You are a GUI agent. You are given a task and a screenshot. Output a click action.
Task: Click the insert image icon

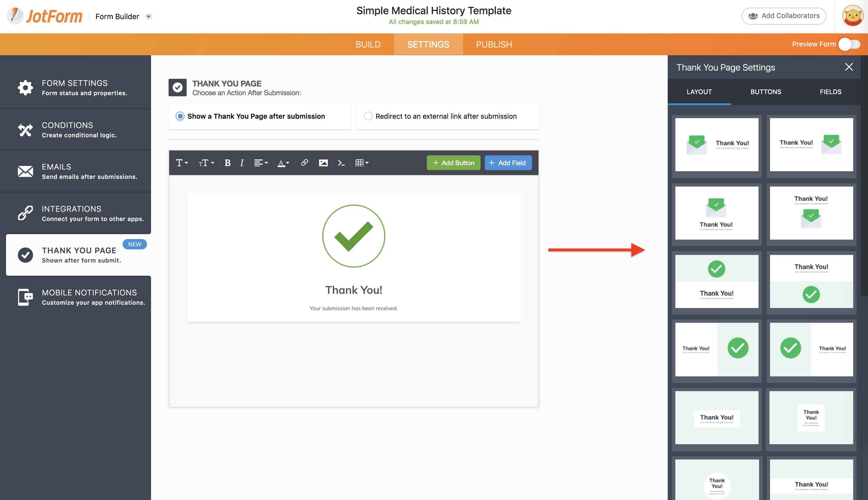(323, 163)
